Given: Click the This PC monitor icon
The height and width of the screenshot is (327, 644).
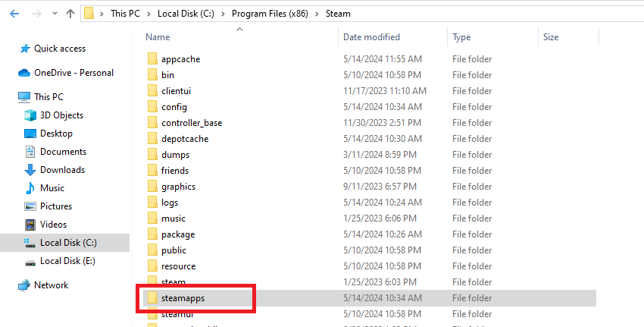Looking at the screenshot, I should click(x=24, y=97).
